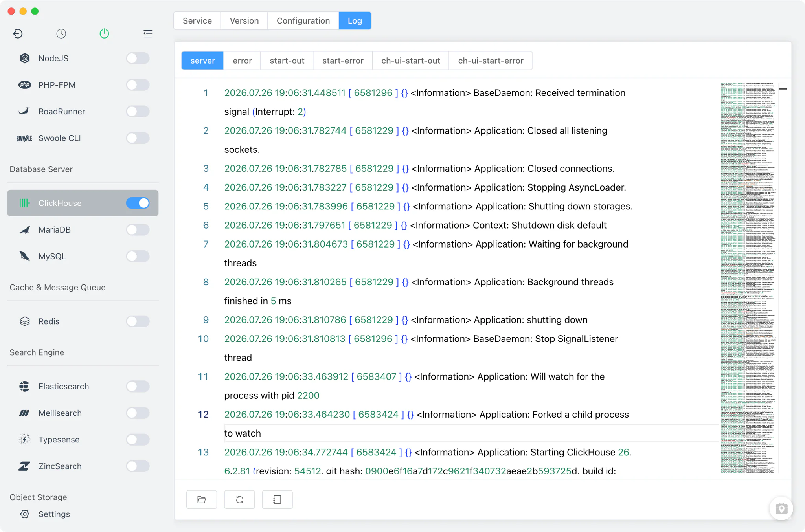The width and height of the screenshot is (805, 532).
Task: Click the Typesense lightning icon
Action: click(25, 439)
